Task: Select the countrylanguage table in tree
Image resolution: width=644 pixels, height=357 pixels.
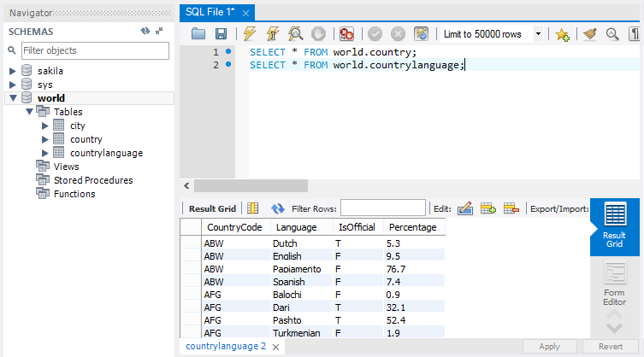Action: 106,153
